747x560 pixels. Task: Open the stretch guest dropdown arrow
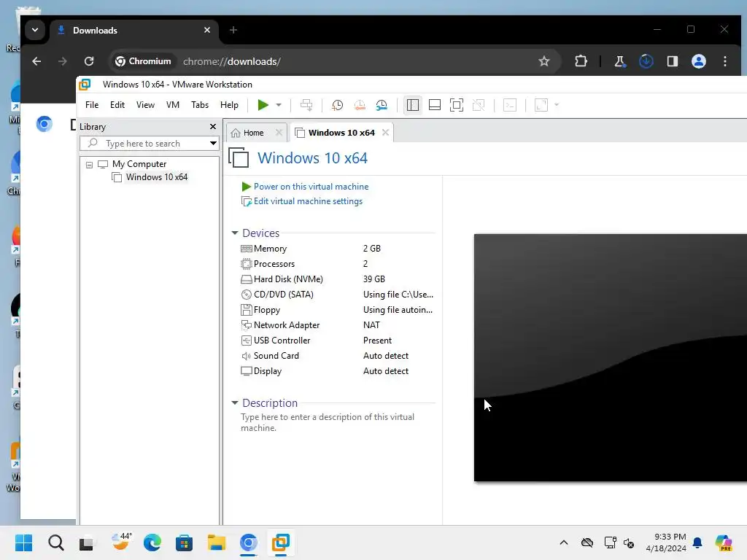(557, 105)
